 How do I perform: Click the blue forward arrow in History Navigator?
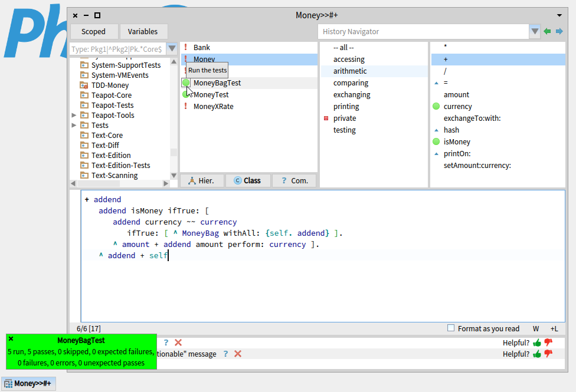(x=559, y=32)
